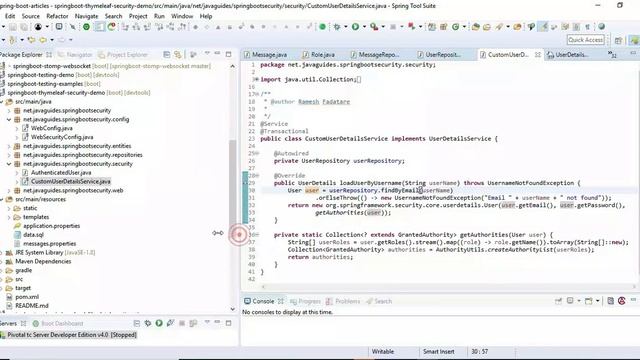This screenshot has width=640, height=360.
Task: Click the Writable status bar entry
Action: coord(383,351)
